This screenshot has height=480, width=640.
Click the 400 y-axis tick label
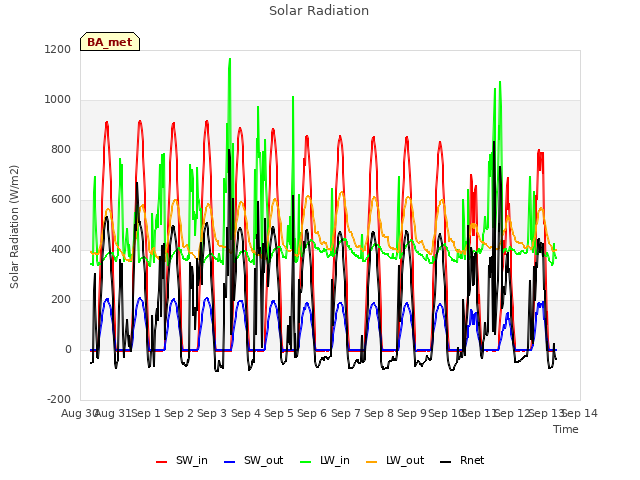[61, 249]
